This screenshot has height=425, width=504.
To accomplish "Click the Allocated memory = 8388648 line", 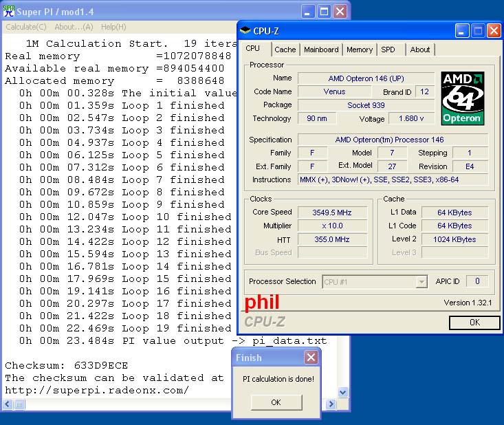I will click(114, 80).
